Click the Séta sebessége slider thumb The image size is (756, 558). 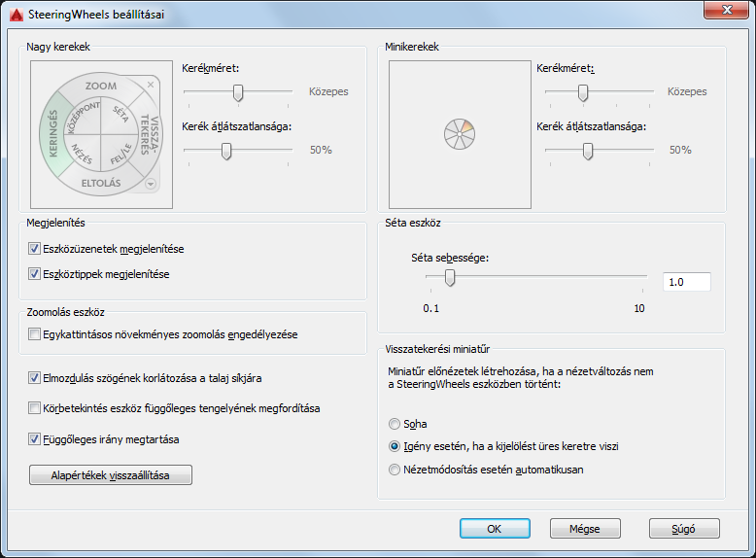450,277
